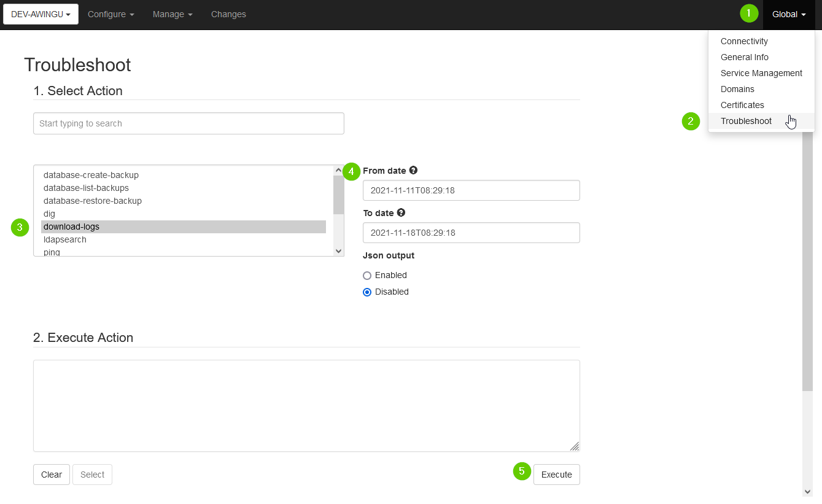Click action list scroll-down arrow

pos(338,250)
